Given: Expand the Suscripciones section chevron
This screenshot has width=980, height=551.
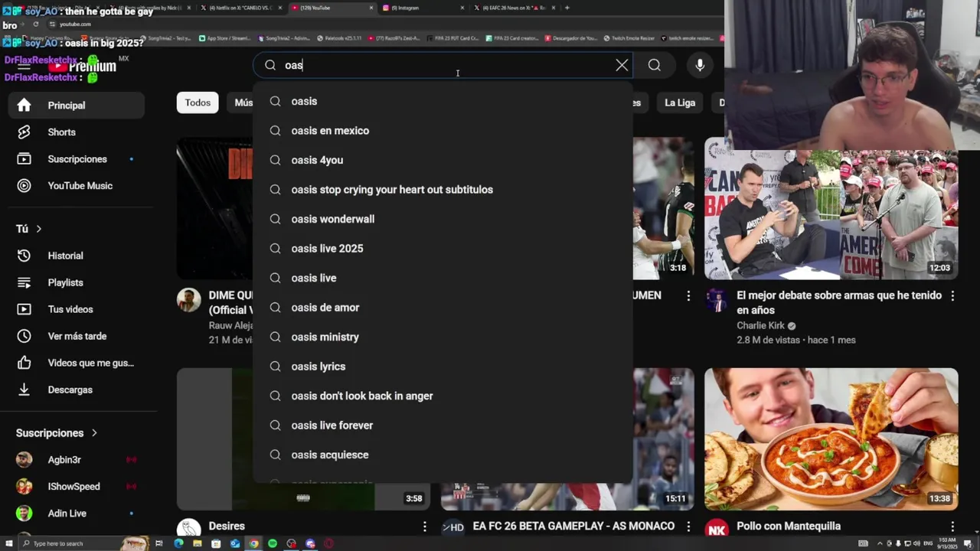Looking at the screenshot, I should pyautogui.click(x=94, y=433).
